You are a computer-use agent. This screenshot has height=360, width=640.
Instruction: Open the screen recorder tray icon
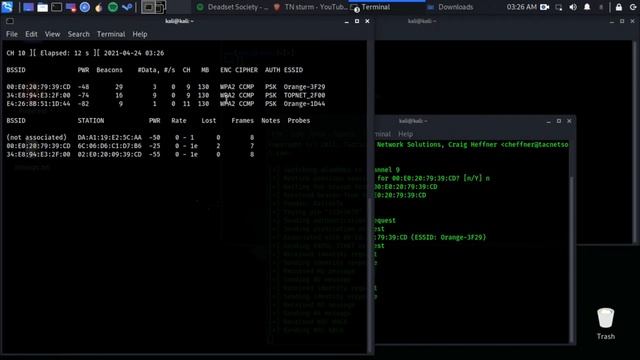pos(544,7)
